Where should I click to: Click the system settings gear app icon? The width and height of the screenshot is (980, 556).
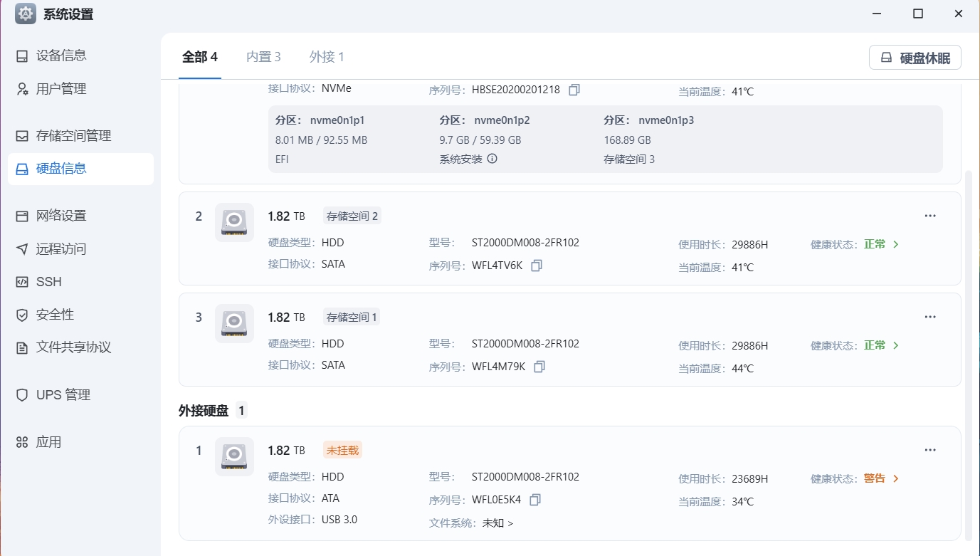coord(26,14)
